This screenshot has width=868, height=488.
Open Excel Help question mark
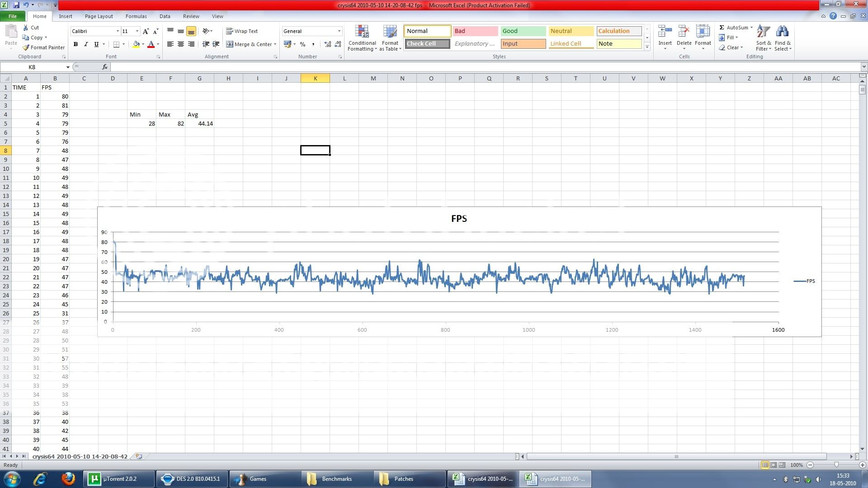point(833,16)
